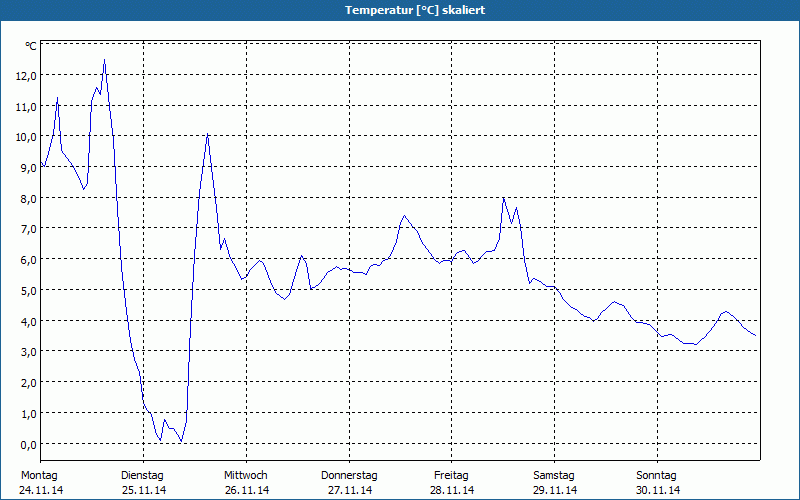Select the Freitag day label
800x500 pixels.
pyautogui.click(x=451, y=476)
